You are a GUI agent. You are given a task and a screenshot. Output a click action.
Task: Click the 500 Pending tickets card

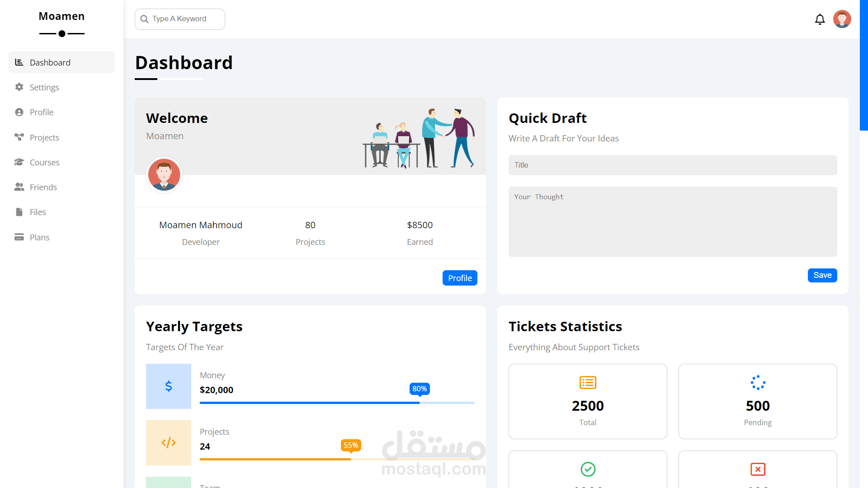758,401
